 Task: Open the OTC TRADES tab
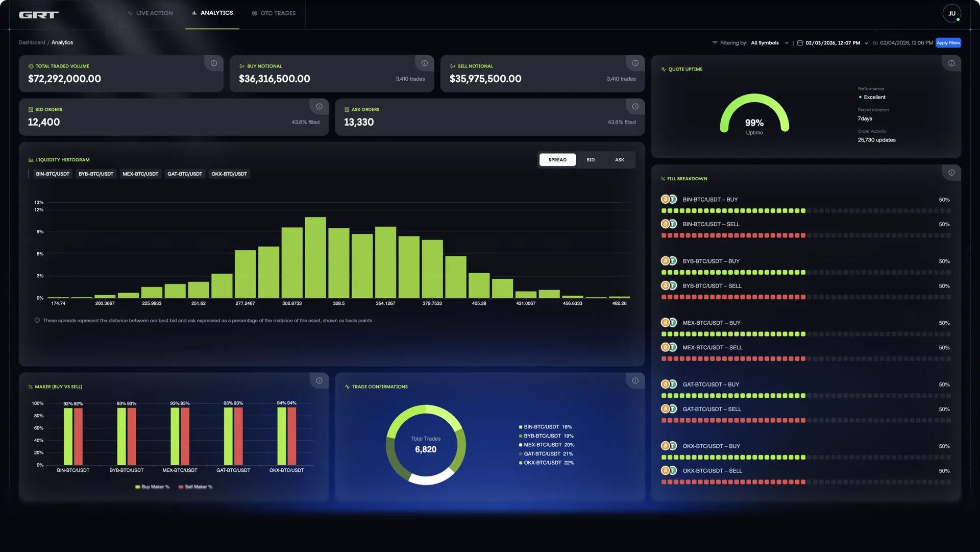pyautogui.click(x=274, y=13)
